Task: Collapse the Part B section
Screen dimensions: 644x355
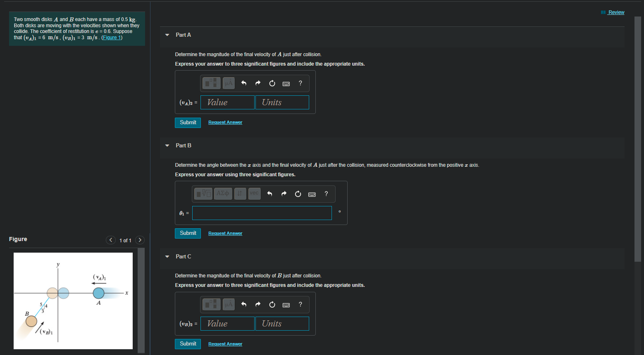Action: point(167,145)
